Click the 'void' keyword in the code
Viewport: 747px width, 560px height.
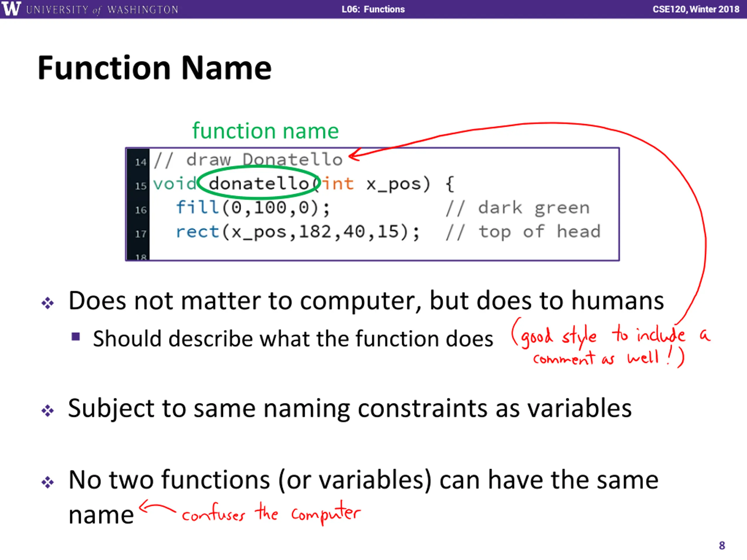[174, 184]
